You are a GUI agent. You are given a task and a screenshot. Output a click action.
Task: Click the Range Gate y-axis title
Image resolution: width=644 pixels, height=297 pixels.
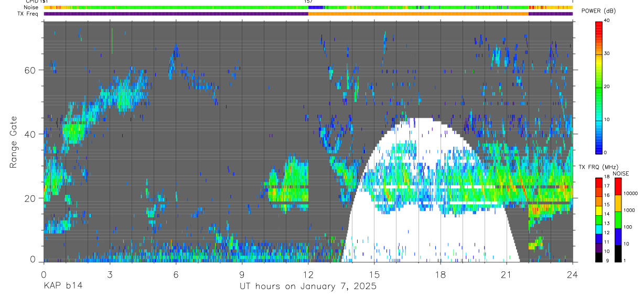[x=13, y=142]
